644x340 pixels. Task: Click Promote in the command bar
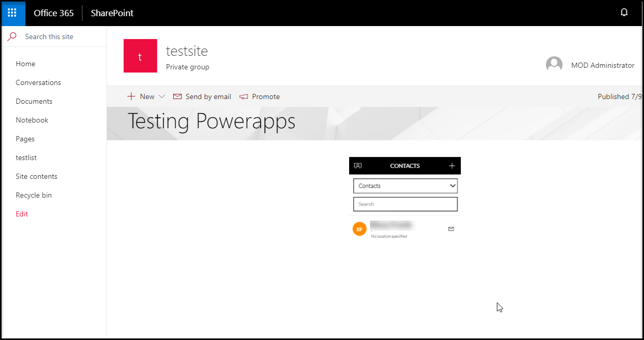pos(260,96)
